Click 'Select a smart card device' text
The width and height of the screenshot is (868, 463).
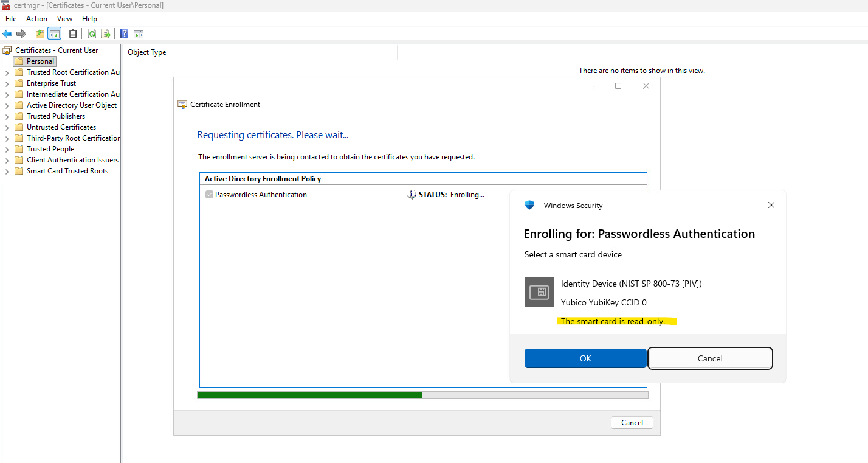pyautogui.click(x=573, y=254)
